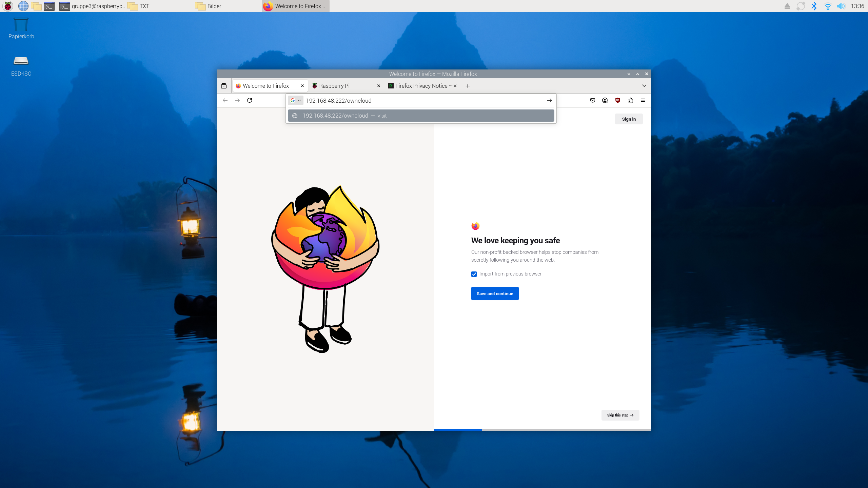Select Welcome to Firefox in the taskbar
The width and height of the screenshot is (868, 488).
(x=295, y=6)
